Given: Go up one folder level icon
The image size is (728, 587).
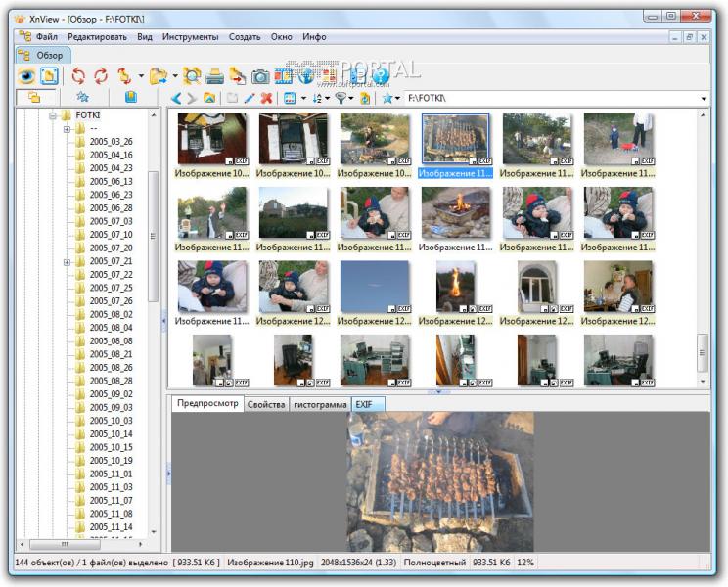Looking at the screenshot, I should pos(209,98).
